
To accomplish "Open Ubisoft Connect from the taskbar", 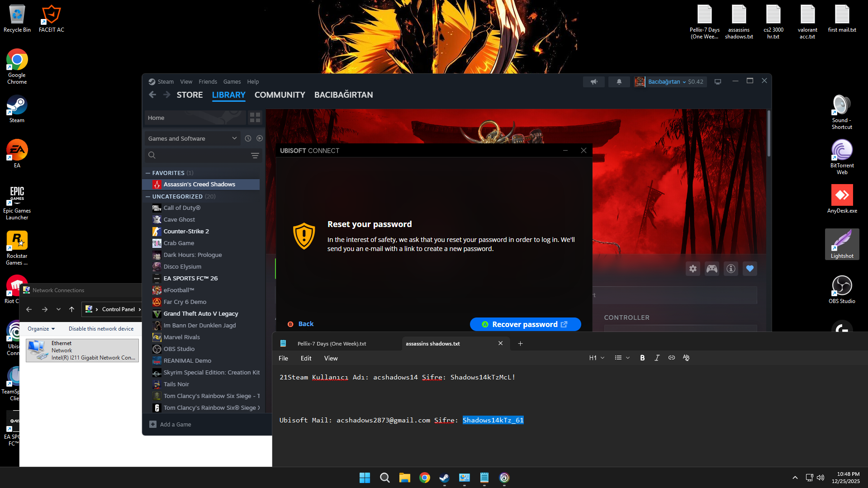I will pos(504,478).
